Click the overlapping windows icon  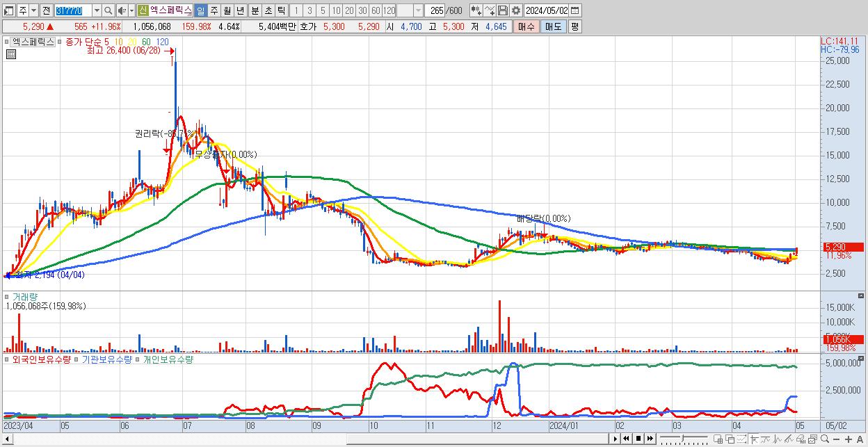[x=730, y=439]
